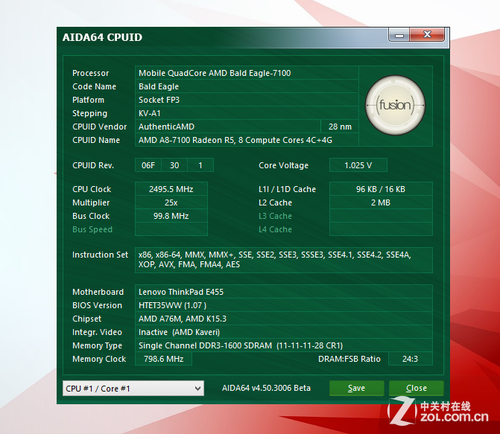Click the L1I / L1D Cache label
The image size is (500, 434).
coord(287,189)
